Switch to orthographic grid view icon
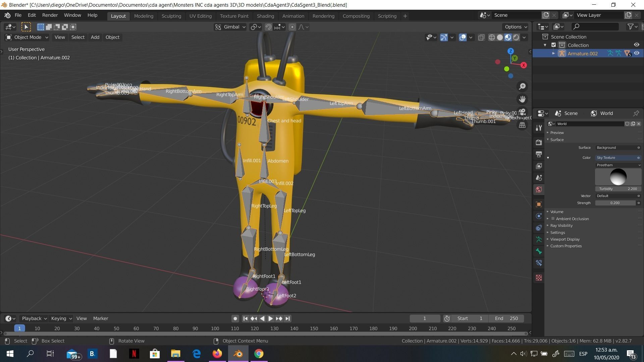The height and width of the screenshot is (362, 644). point(522,125)
